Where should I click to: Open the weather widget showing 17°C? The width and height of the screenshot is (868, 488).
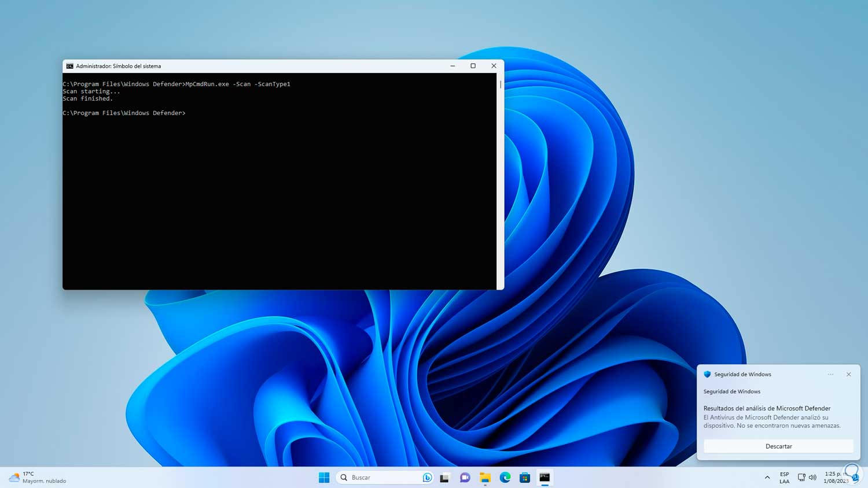(38, 478)
